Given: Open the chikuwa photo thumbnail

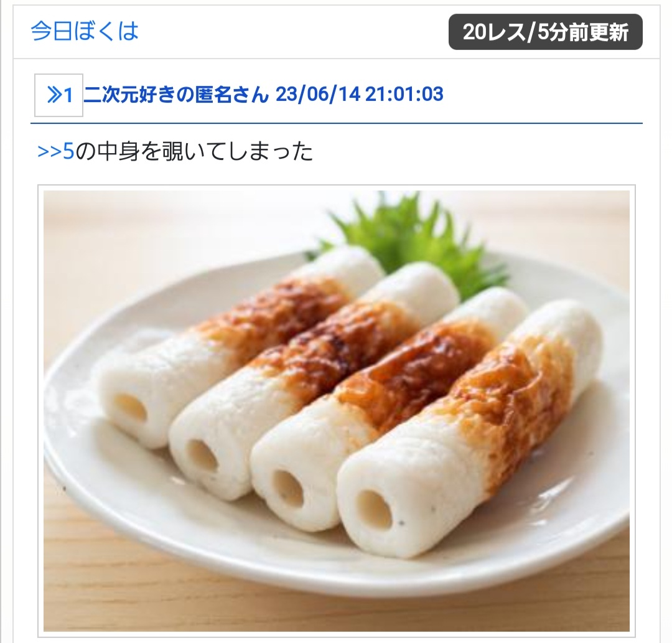Looking at the screenshot, I should 337,411.
